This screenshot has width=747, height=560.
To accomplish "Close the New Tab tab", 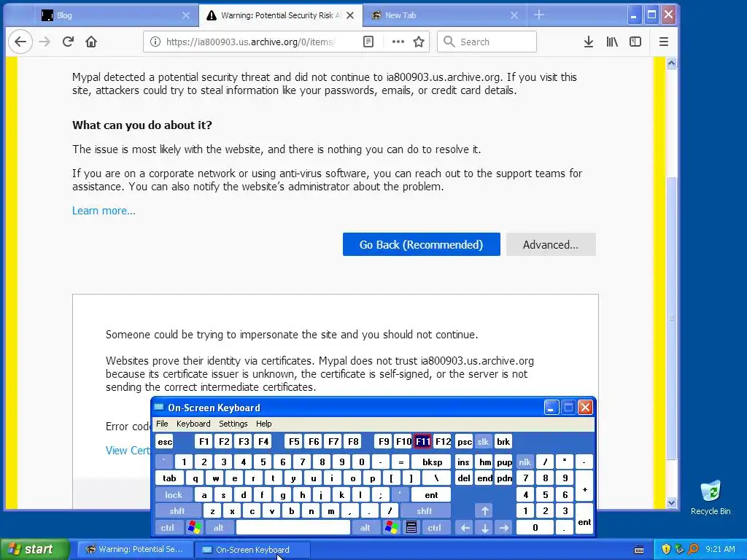I will [x=514, y=15].
